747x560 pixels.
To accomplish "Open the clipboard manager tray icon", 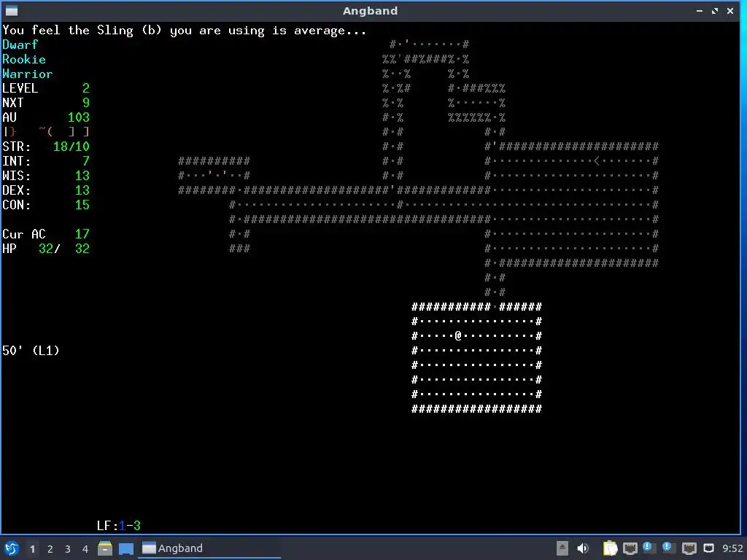I will pos(610,548).
